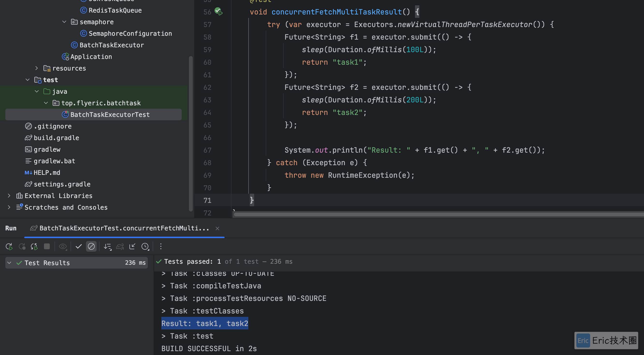
Task: Click the import test results icon
Action: coord(132,247)
